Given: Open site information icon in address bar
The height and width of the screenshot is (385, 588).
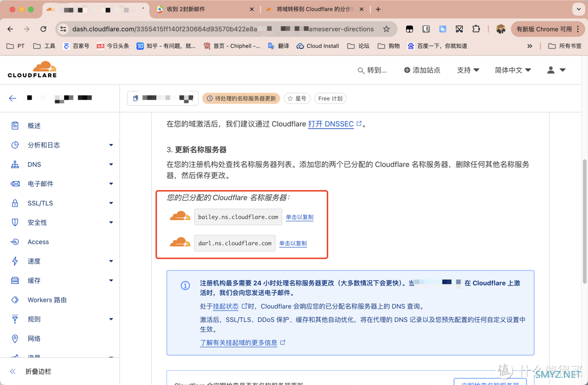Looking at the screenshot, I should [x=63, y=29].
